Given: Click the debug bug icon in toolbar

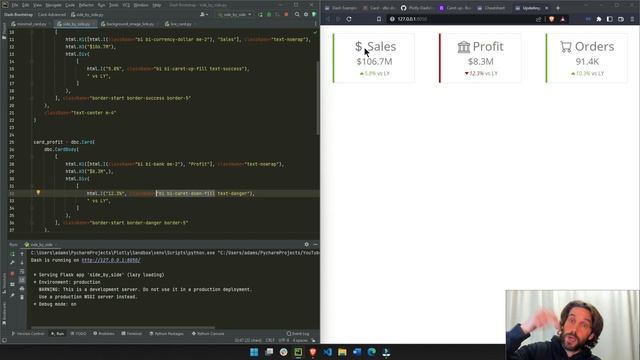Looking at the screenshot, I should click(269, 15).
